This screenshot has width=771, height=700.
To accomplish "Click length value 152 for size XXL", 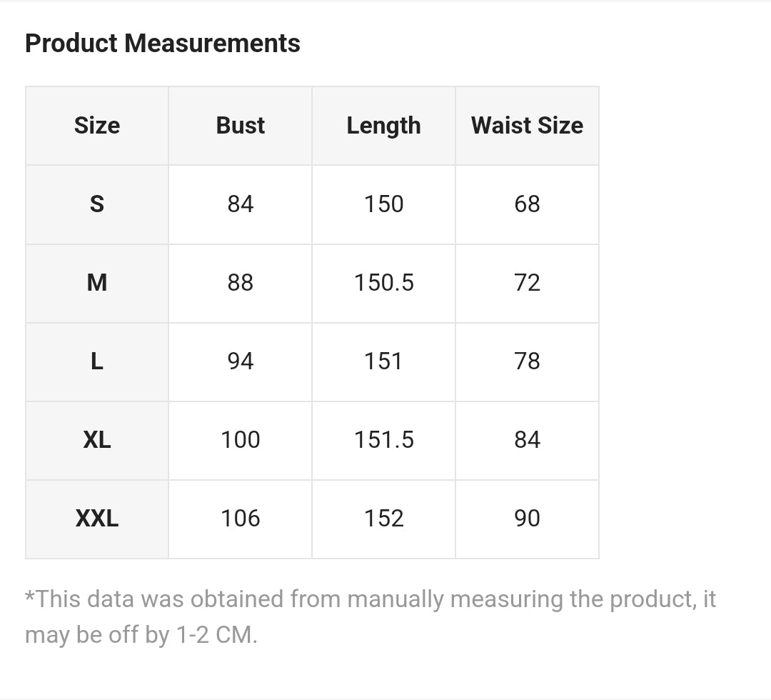I will pyautogui.click(x=383, y=519).
